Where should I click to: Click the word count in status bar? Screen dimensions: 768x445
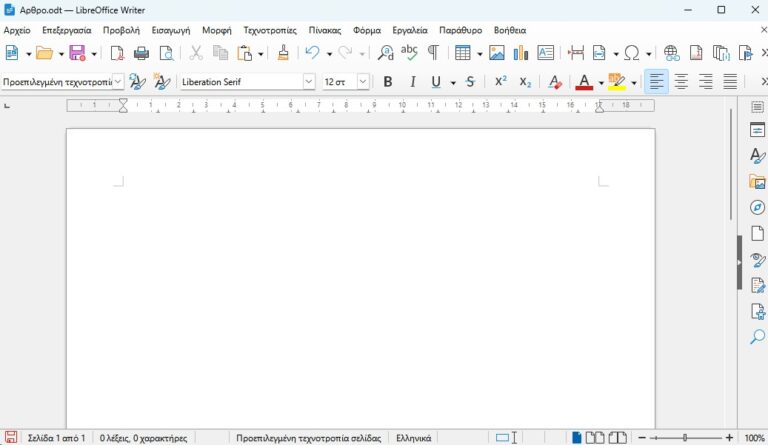click(144, 438)
